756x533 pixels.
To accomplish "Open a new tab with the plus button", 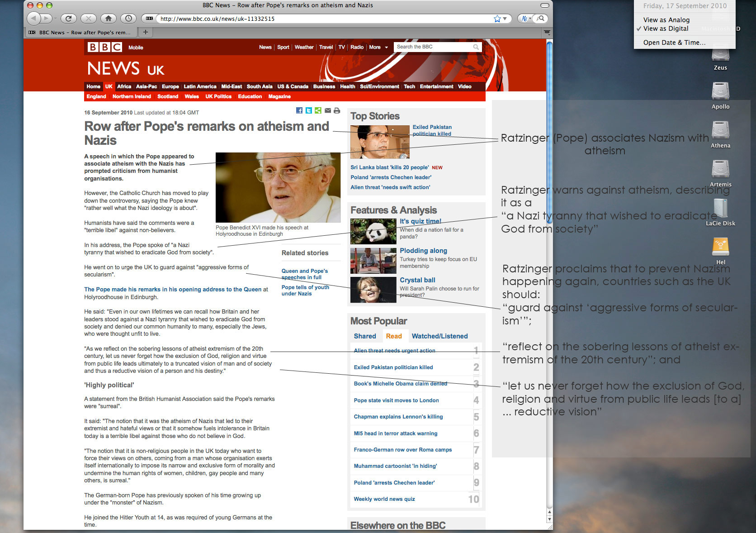I will (x=146, y=32).
